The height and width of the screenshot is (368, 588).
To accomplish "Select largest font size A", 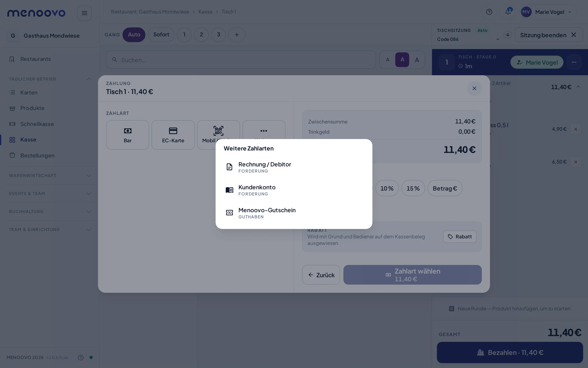I will [x=417, y=60].
